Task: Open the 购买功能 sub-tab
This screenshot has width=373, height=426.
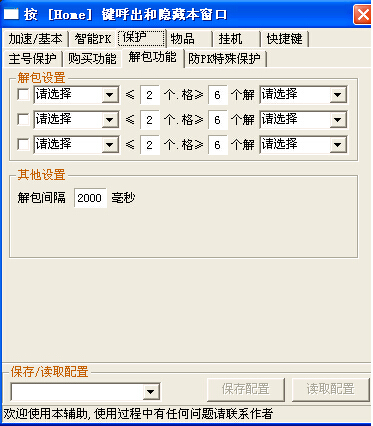Action: [x=92, y=59]
